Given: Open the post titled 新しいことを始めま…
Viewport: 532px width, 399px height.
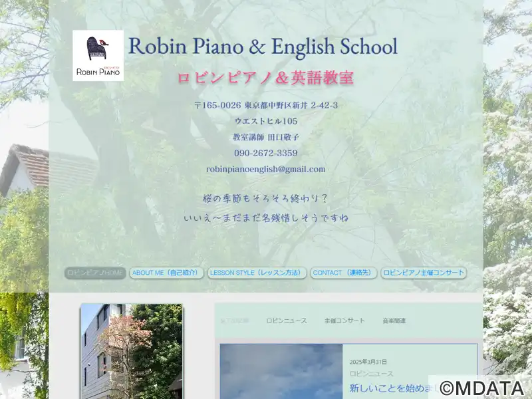Looking at the screenshot, I should (x=394, y=388).
